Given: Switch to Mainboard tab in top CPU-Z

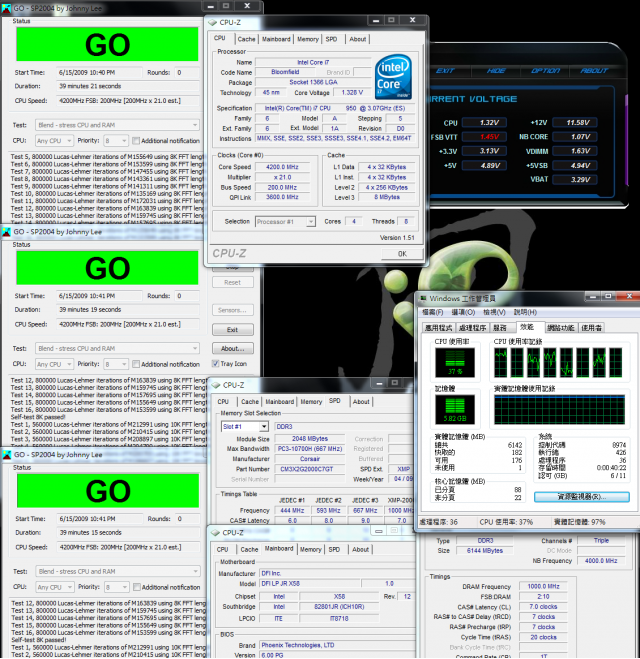Looking at the screenshot, I should coord(276,39).
